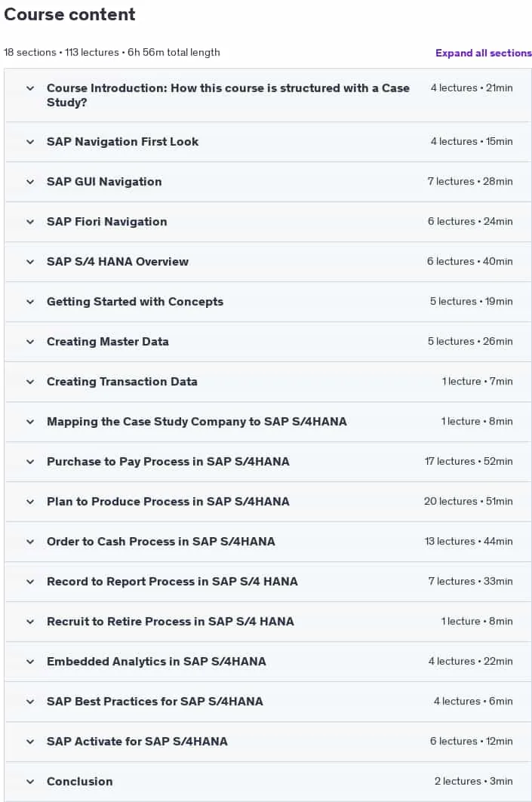Toggle the SAP Fiori Navigation chevron

click(x=30, y=222)
